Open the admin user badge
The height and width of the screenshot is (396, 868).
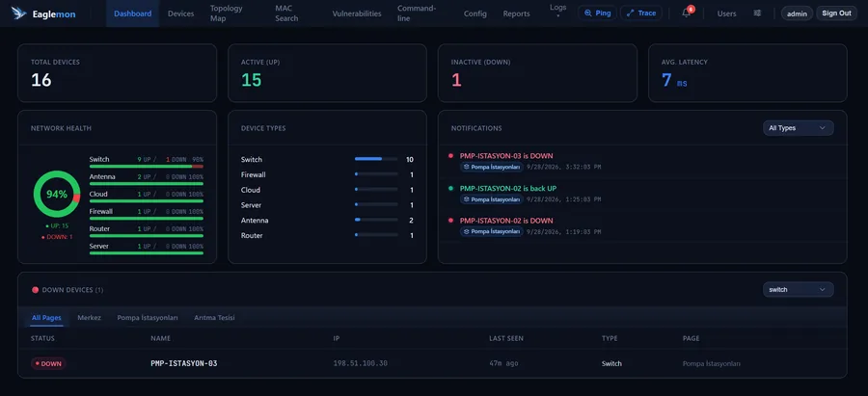tap(797, 13)
